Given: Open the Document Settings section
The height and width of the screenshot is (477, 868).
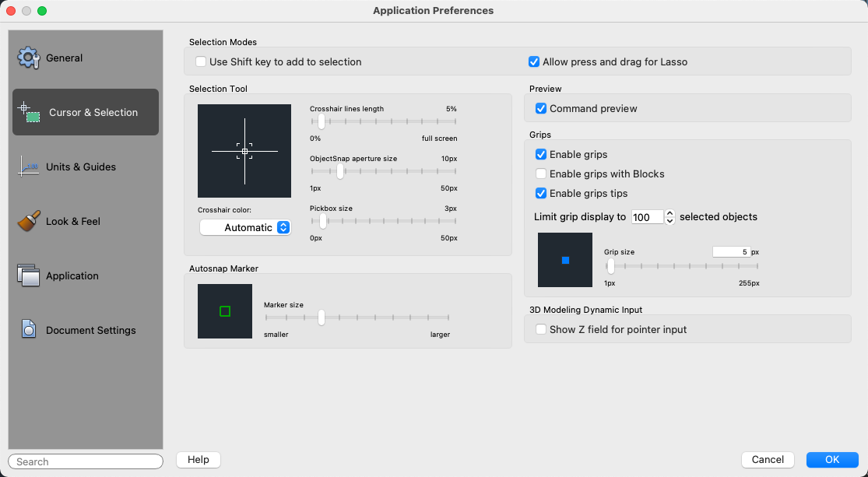Looking at the screenshot, I should 90,330.
